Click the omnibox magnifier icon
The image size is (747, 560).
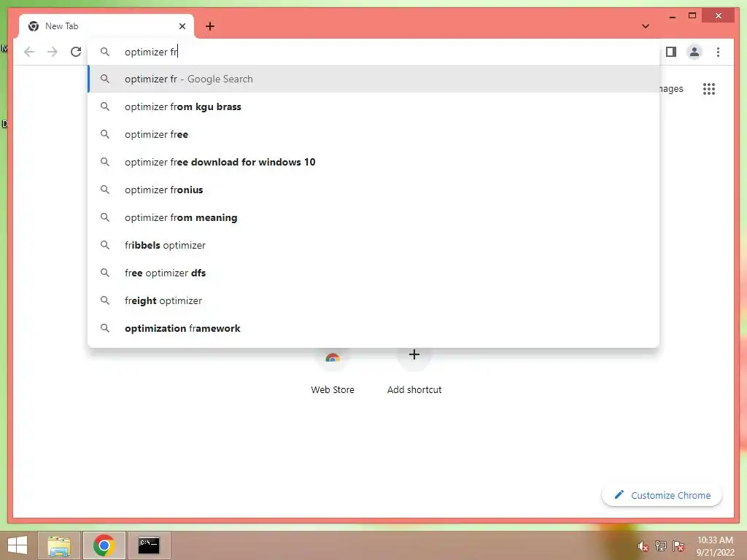105,52
